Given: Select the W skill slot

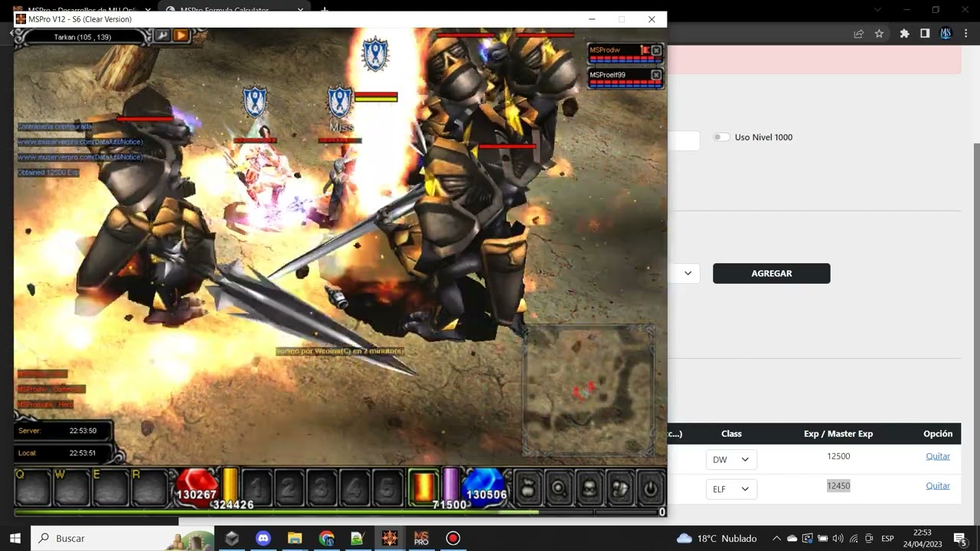Looking at the screenshot, I should (x=71, y=487).
